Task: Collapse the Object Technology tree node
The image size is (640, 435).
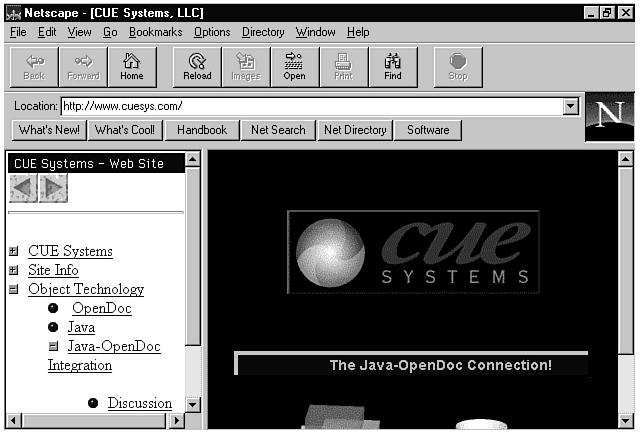Action: (14, 290)
